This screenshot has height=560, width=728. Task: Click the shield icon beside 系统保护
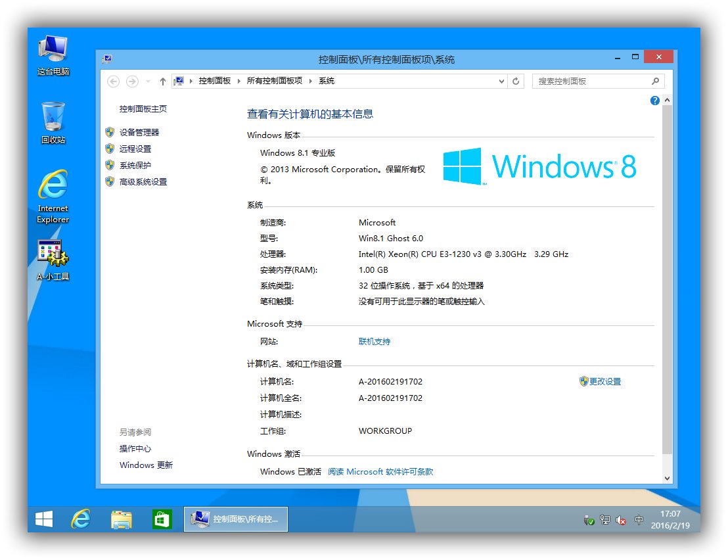coord(110,166)
